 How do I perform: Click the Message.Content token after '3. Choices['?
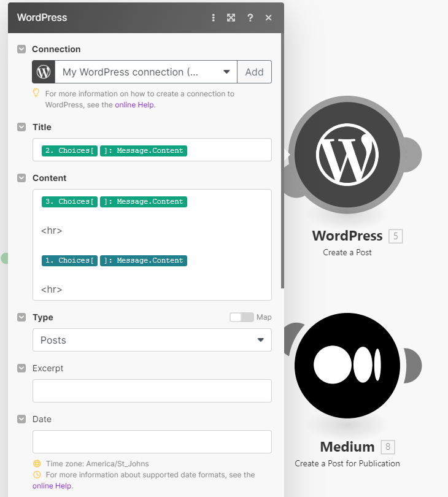click(144, 202)
